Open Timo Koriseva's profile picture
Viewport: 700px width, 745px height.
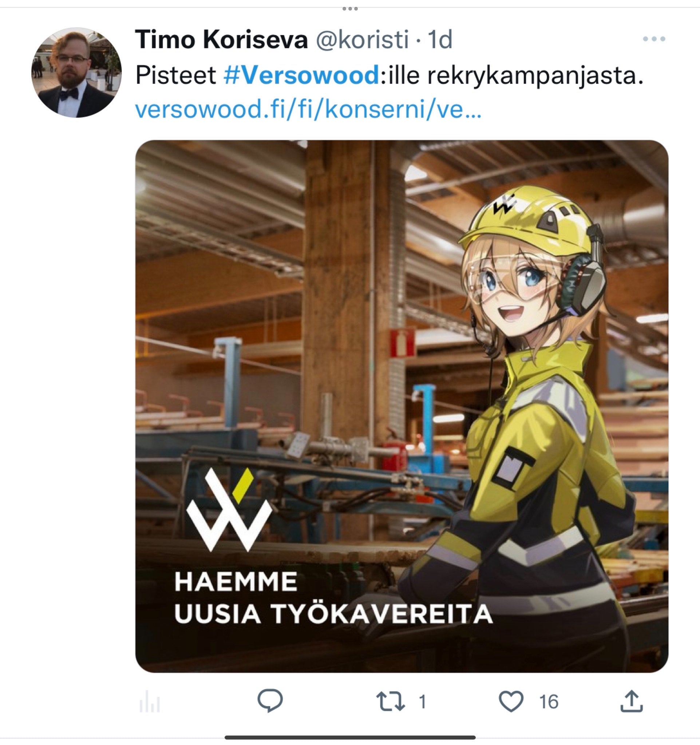coord(76,72)
